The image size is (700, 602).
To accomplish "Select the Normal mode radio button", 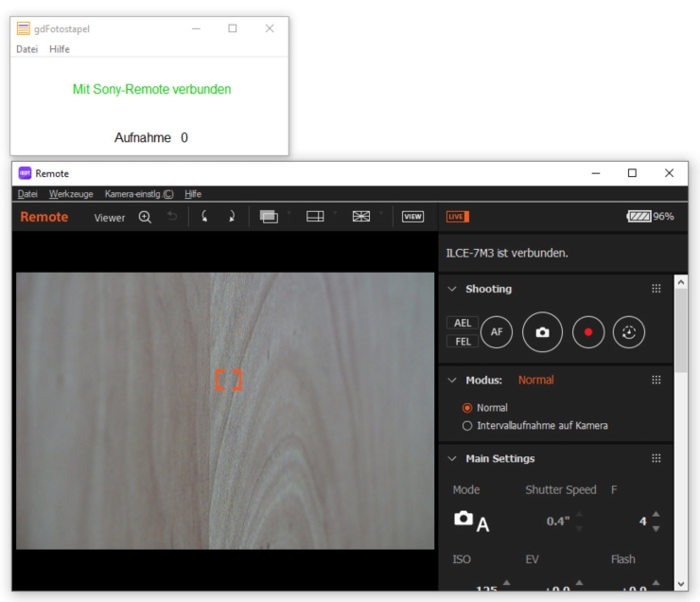I will click(x=467, y=408).
